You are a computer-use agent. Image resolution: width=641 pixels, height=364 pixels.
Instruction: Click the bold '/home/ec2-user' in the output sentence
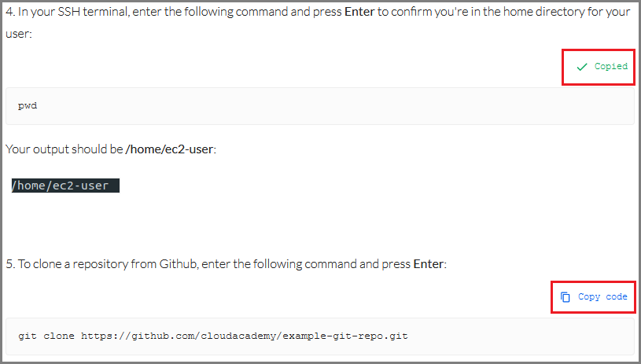pyautogui.click(x=169, y=149)
